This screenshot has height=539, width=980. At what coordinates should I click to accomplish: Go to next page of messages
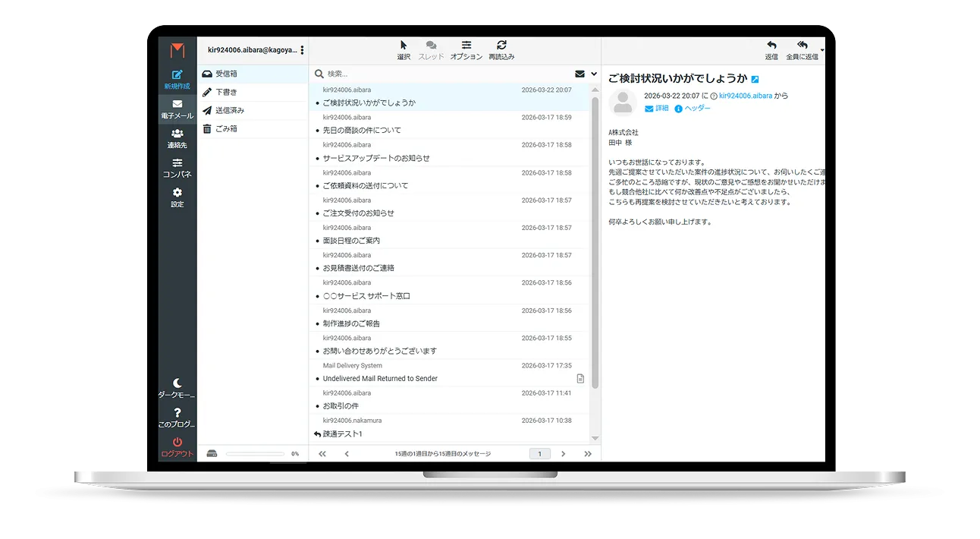[563, 454]
